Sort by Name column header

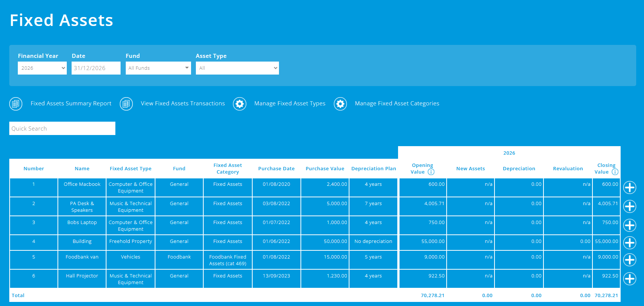pos(82,168)
